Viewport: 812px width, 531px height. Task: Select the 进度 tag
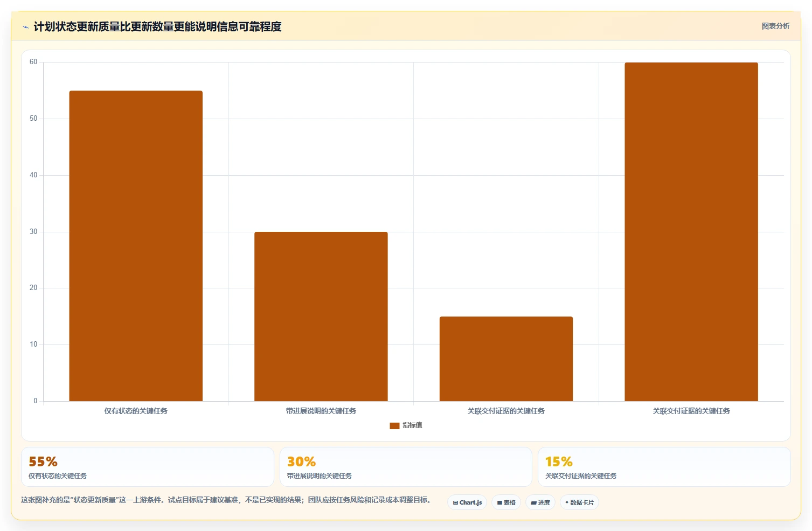[x=540, y=502]
